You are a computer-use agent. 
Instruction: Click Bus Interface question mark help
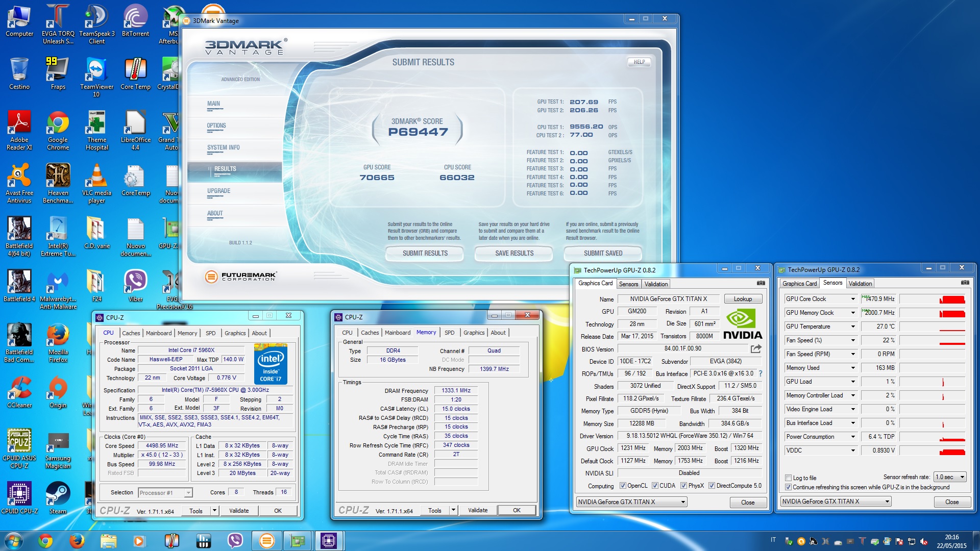[x=760, y=373]
